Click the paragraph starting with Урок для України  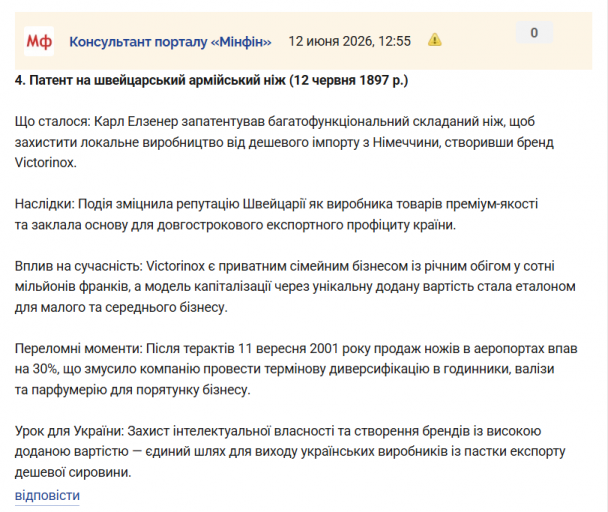pos(290,451)
